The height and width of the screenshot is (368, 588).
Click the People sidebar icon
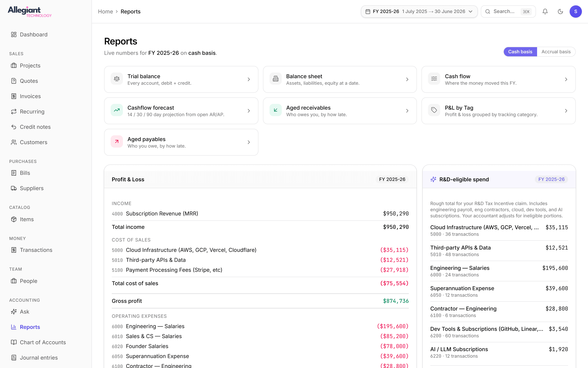pyautogui.click(x=14, y=281)
